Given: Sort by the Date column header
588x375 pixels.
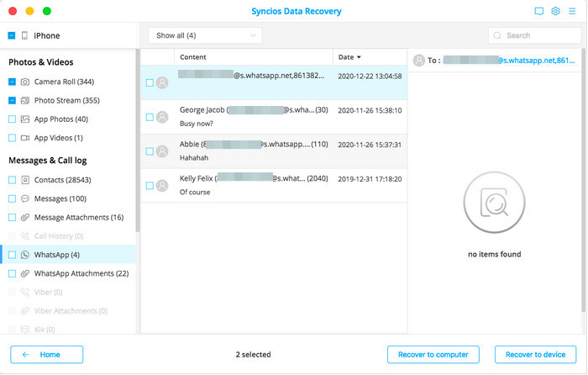Looking at the screenshot, I should coord(349,57).
